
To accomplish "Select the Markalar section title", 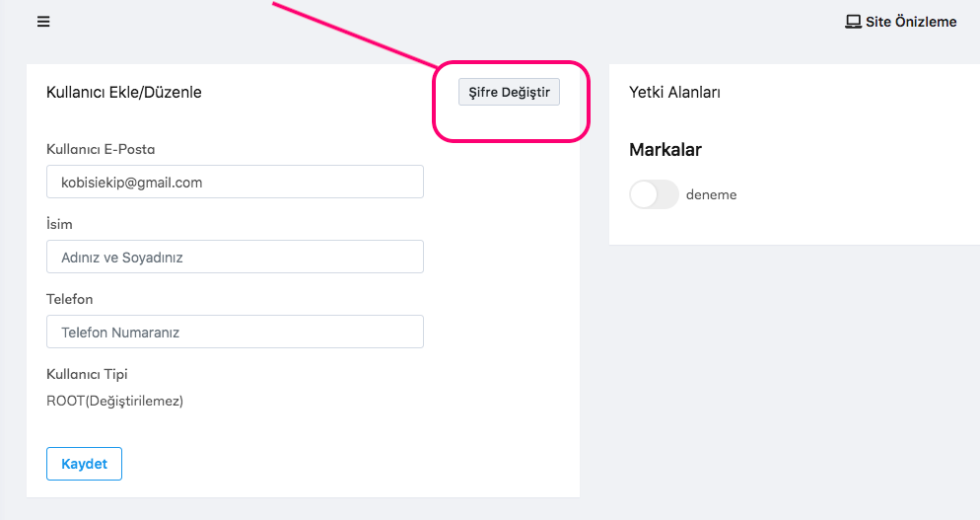I will (x=665, y=150).
